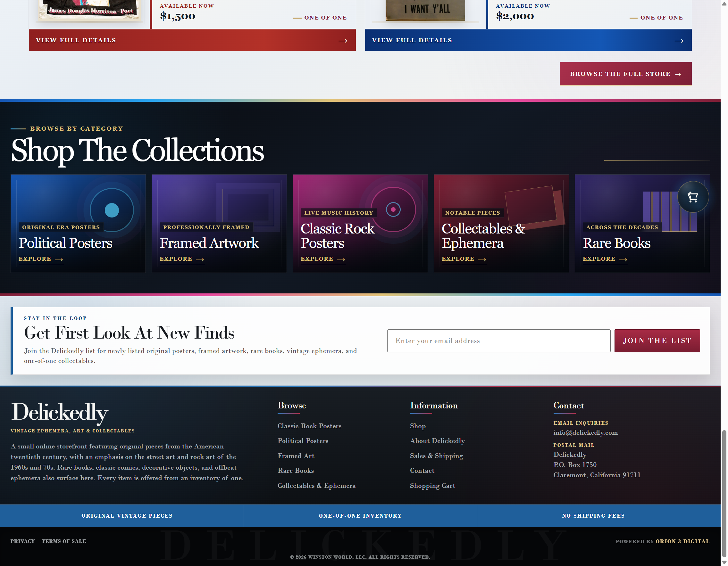Click the Browse The Full Store button

coord(625,74)
